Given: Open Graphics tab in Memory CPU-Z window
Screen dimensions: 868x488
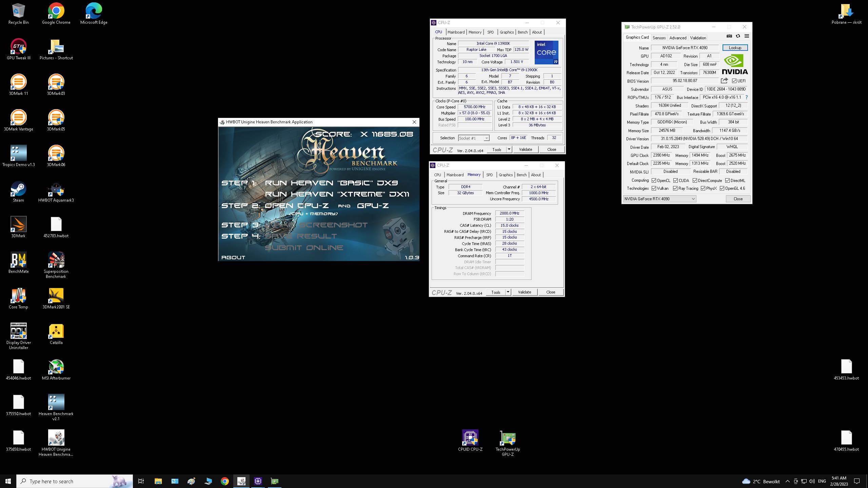Looking at the screenshot, I should (506, 175).
